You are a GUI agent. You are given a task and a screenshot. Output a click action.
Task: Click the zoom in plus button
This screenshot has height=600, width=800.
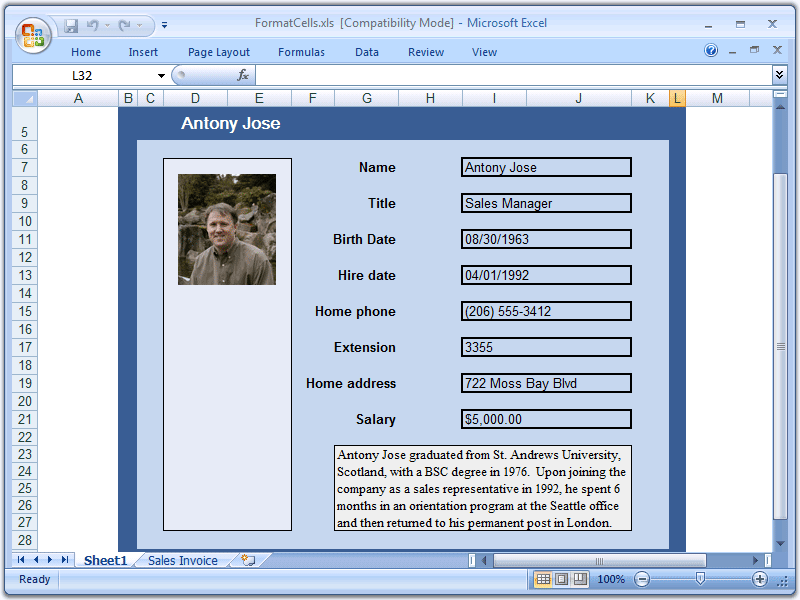(760, 579)
